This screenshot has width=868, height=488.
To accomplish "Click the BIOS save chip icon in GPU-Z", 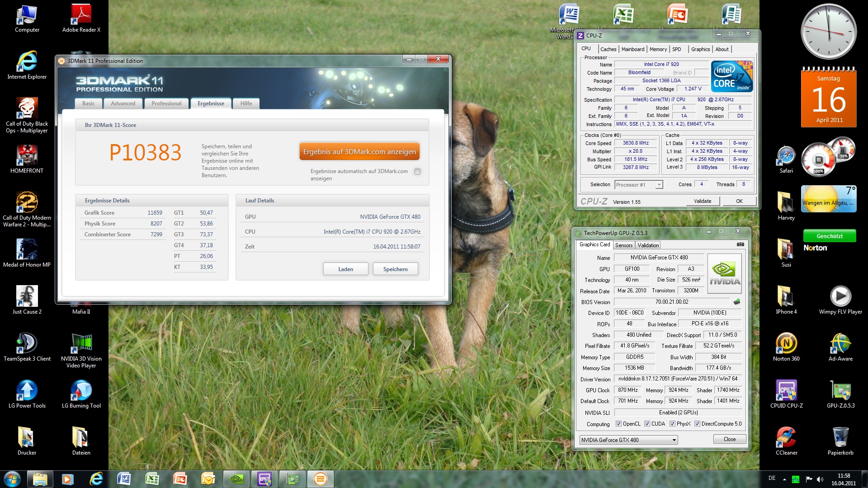I will [x=737, y=302].
